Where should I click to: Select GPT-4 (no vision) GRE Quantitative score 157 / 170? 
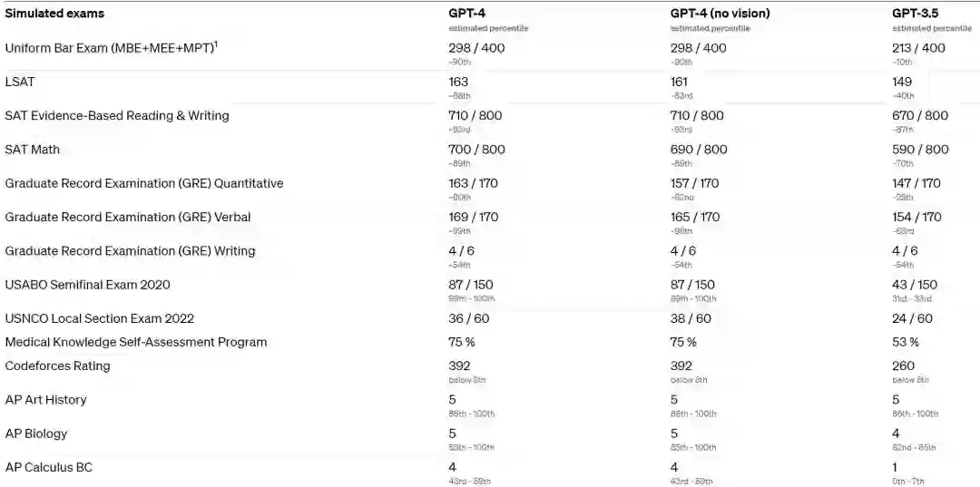click(694, 183)
